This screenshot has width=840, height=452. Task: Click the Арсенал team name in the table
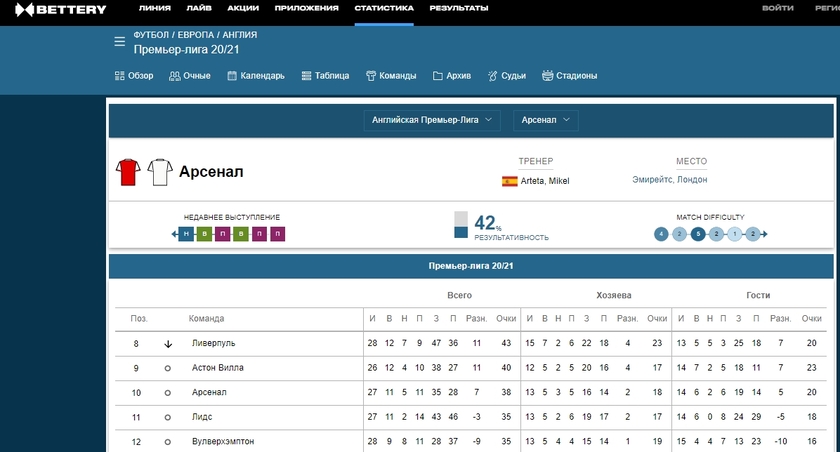tap(209, 393)
